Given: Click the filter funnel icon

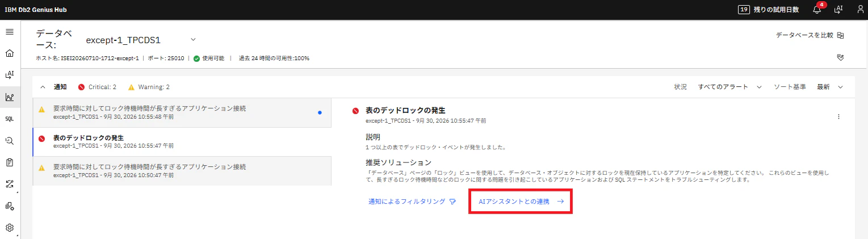Looking at the screenshot, I should pos(452,202).
